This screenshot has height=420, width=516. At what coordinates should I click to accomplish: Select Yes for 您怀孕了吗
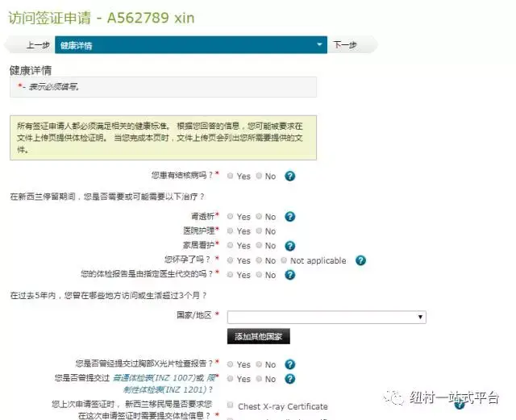tap(231, 260)
